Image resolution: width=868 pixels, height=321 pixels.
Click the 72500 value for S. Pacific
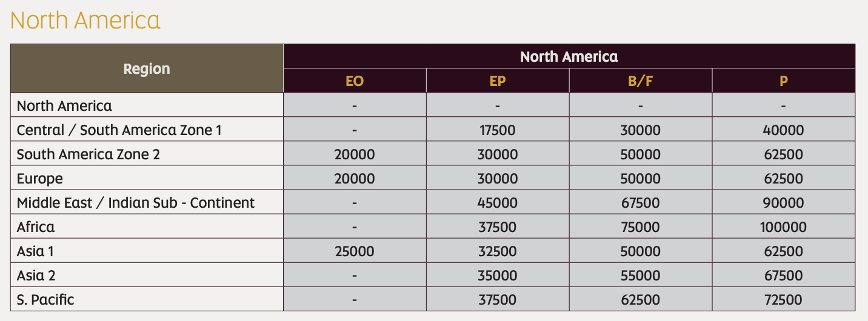click(x=783, y=300)
